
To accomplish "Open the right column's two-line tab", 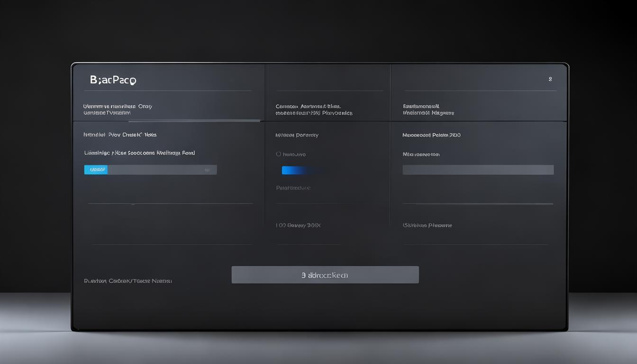I will [428, 110].
